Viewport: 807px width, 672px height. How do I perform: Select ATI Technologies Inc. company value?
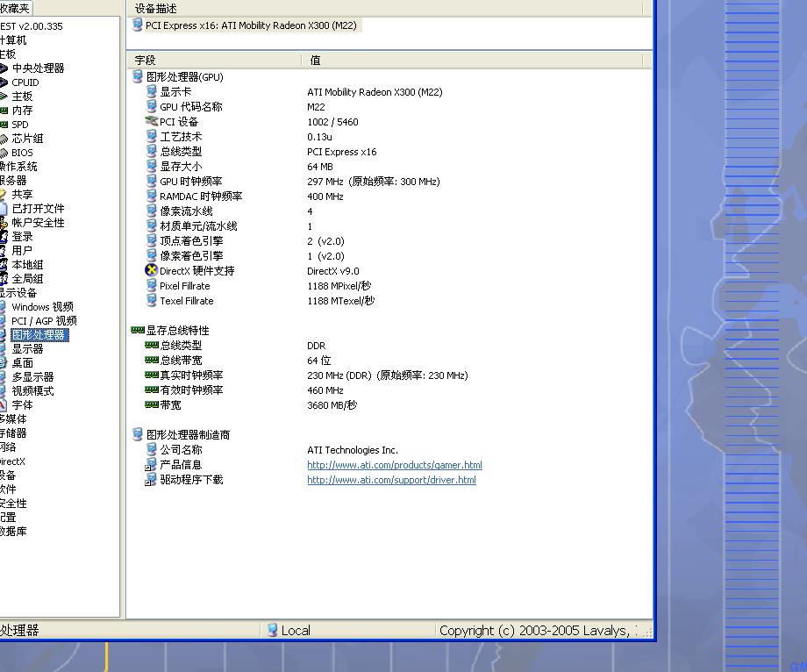pyautogui.click(x=353, y=450)
